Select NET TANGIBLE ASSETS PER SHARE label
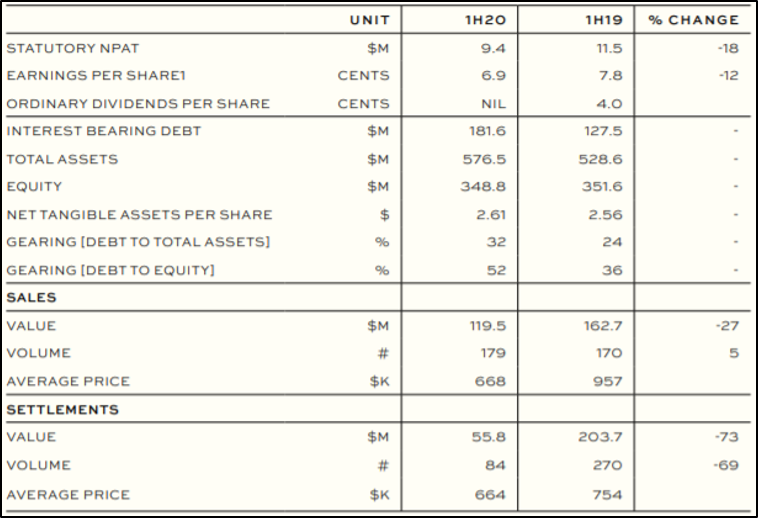The height and width of the screenshot is (518, 758). 139,215
